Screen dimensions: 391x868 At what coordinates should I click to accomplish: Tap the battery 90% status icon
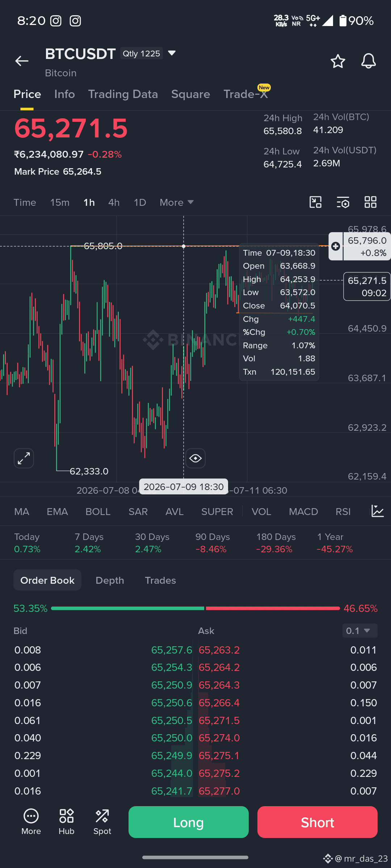tap(357, 21)
